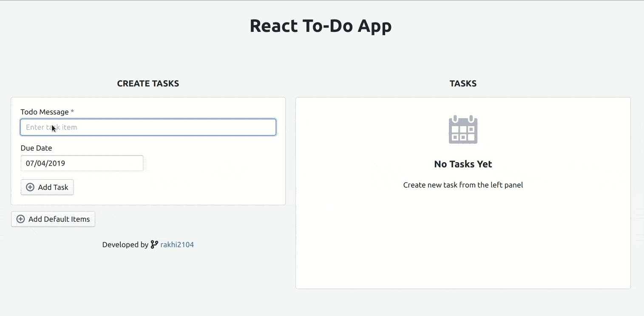This screenshot has height=316, width=644.
Task: Open the rakhi2104 developer link
Action: tap(177, 245)
